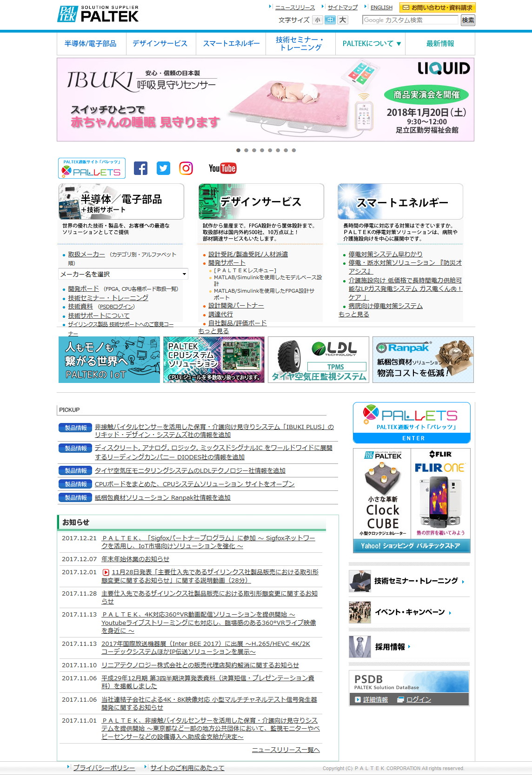Viewport: 532px width, 778px height.
Task: Select the fourth carousel dot
Action: pyautogui.click(x=262, y=150)
